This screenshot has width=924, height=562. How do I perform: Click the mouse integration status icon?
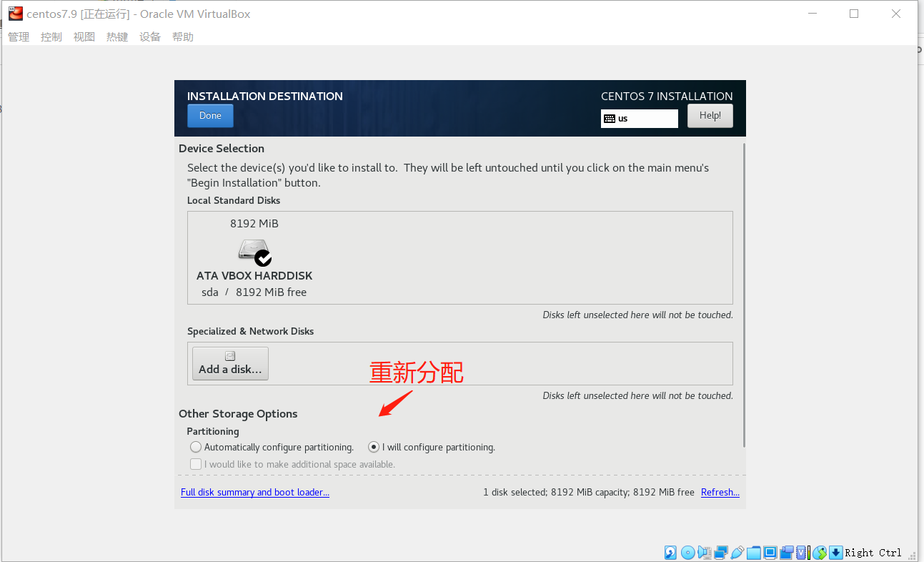819,552
